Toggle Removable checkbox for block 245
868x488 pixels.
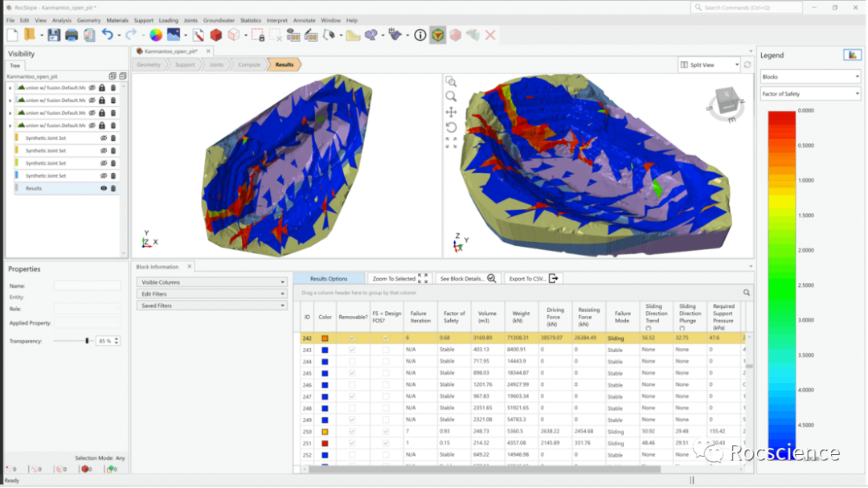(x=351, y=373)
